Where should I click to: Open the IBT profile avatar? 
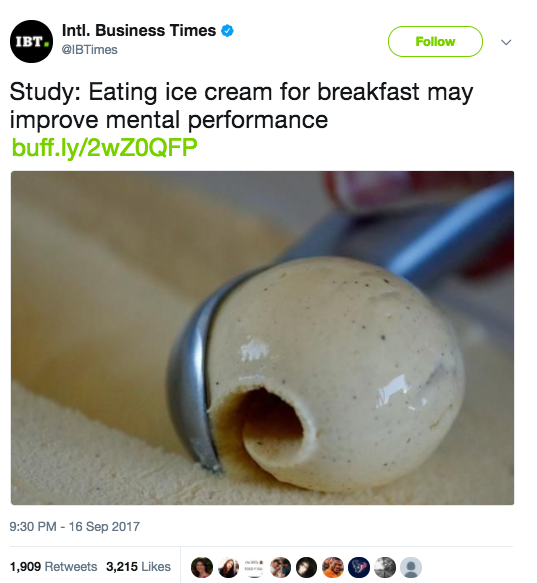coord(31,41)
